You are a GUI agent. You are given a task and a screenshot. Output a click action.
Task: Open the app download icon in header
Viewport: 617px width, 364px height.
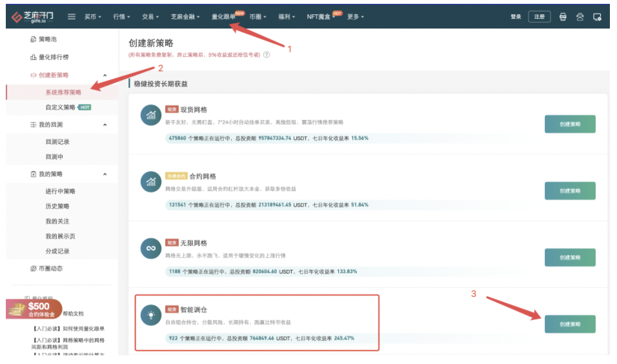563,17
